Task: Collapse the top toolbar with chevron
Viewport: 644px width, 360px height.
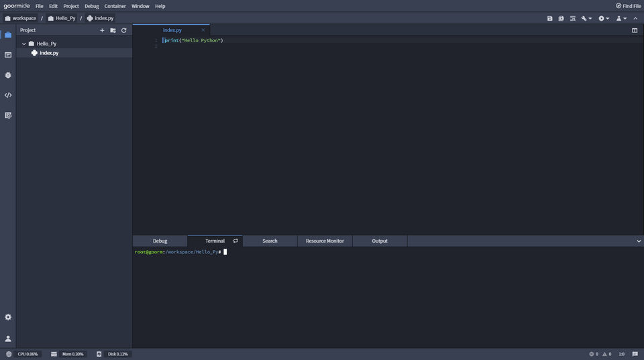Action: (x=635, y=19)
